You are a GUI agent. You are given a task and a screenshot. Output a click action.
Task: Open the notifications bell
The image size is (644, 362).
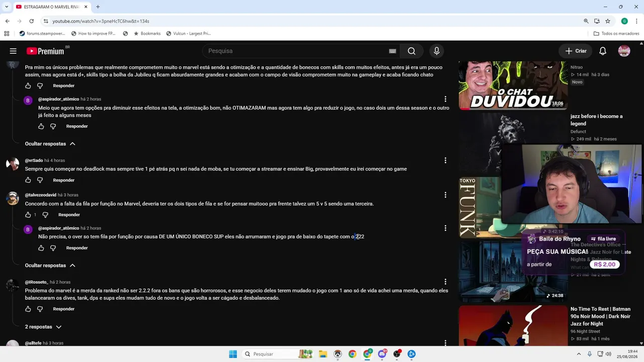pos(603,51)
